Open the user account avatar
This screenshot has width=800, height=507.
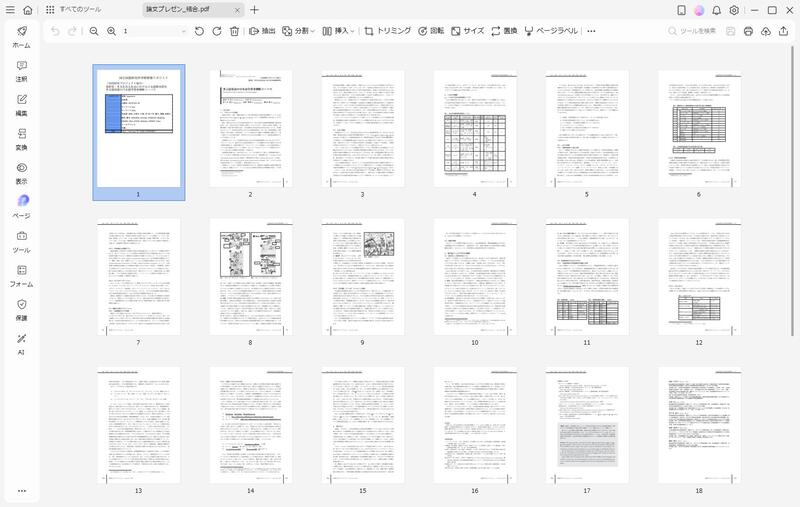tap(699, 10)
